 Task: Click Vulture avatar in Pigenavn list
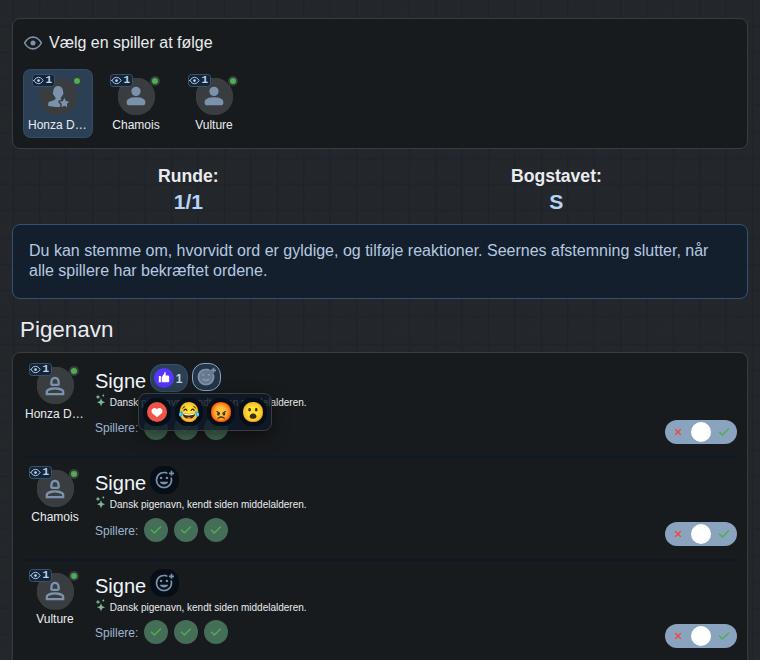pos(55,591)
